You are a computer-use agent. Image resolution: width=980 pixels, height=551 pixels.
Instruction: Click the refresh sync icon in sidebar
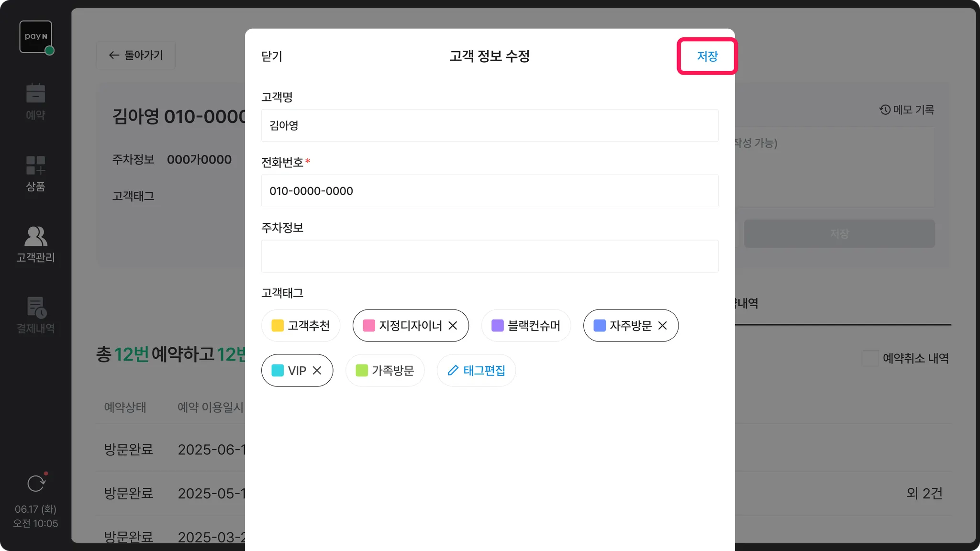tap(36, 484)
